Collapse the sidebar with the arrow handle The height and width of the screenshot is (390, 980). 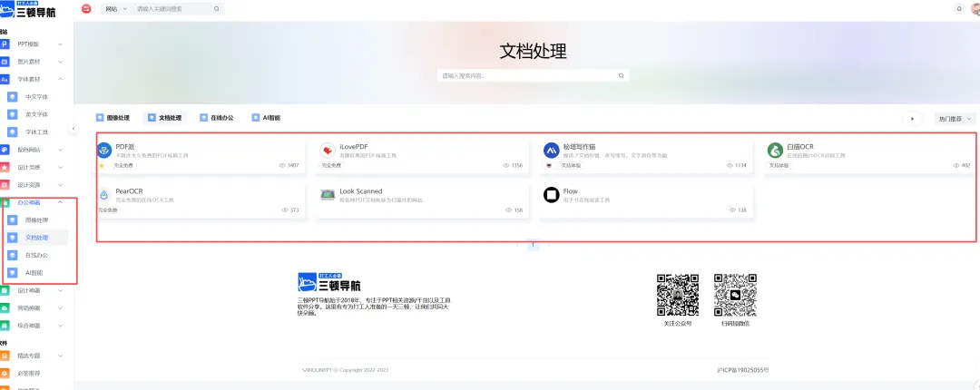[x=73, y=129]
